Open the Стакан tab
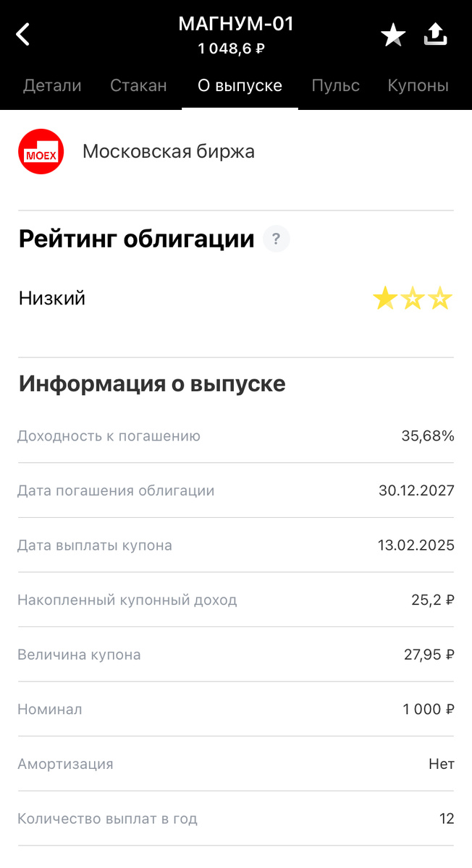 138,85
